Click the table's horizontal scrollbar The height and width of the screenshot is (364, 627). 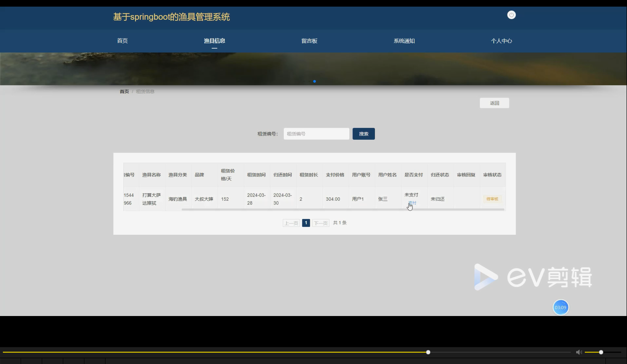click(x=343, y=209)
